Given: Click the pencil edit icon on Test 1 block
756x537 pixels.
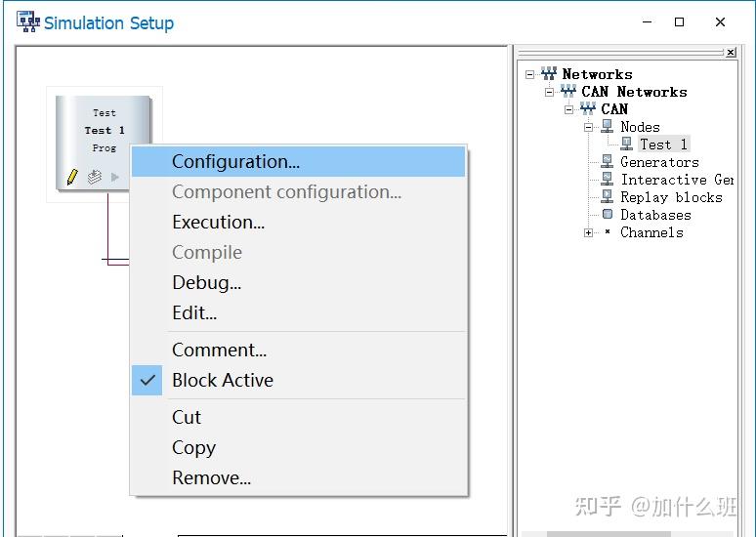Looking at the screenshot, I should pyautogui.click(x=72, y=177).
